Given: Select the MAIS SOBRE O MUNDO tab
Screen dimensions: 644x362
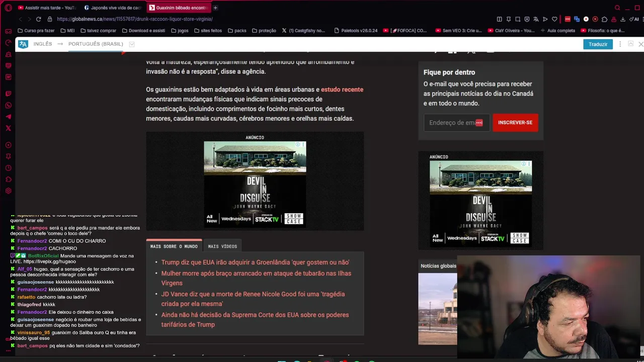Looking at the screenshot, I should (x=174, y=246).
